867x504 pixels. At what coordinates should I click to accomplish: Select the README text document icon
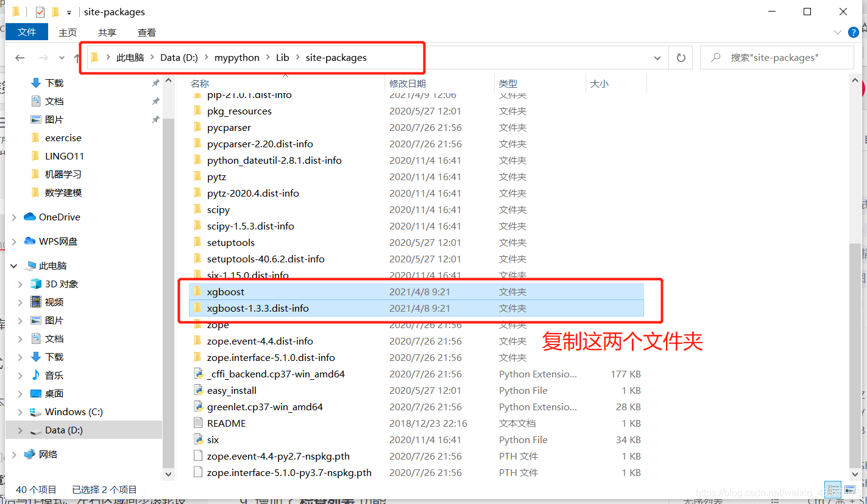coord(197,423)
